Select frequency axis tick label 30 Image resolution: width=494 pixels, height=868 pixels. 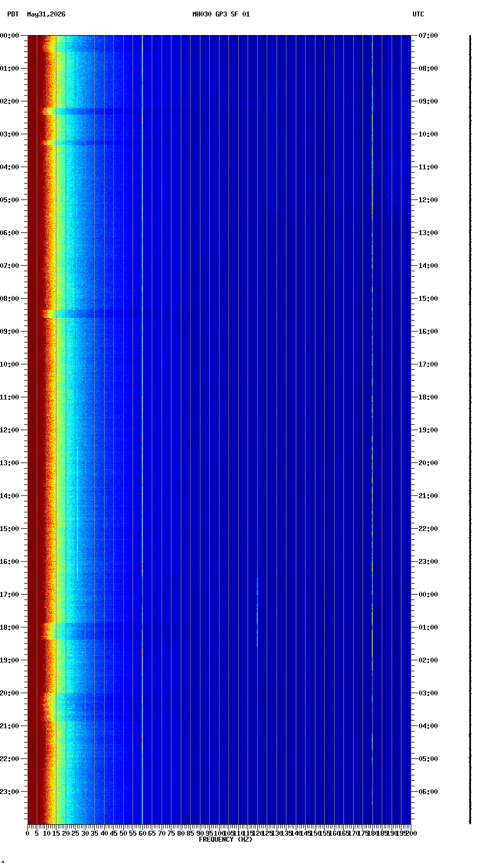[85, 833]
